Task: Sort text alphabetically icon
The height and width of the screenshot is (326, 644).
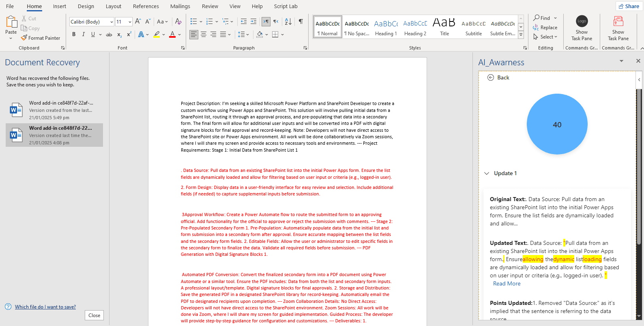Action: (288, 21)
